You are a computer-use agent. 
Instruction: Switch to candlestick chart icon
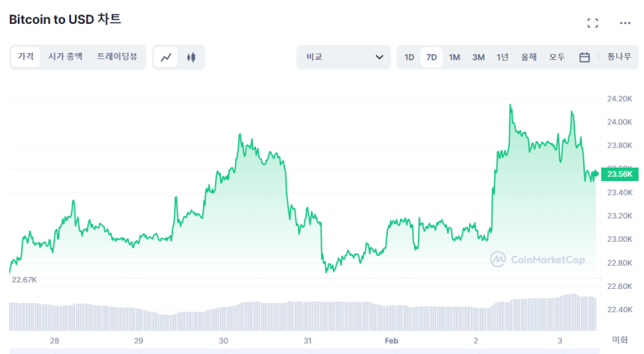coord(191,57)
